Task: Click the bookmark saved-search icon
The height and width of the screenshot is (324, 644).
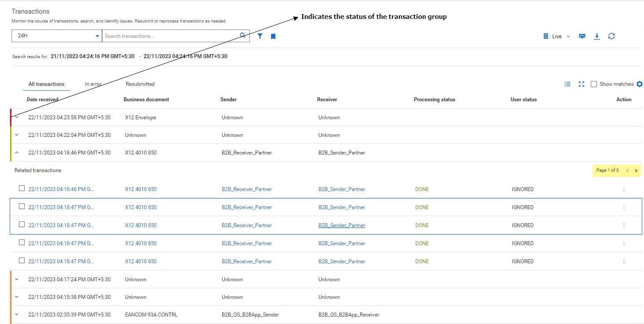Action: coord(273,37)
